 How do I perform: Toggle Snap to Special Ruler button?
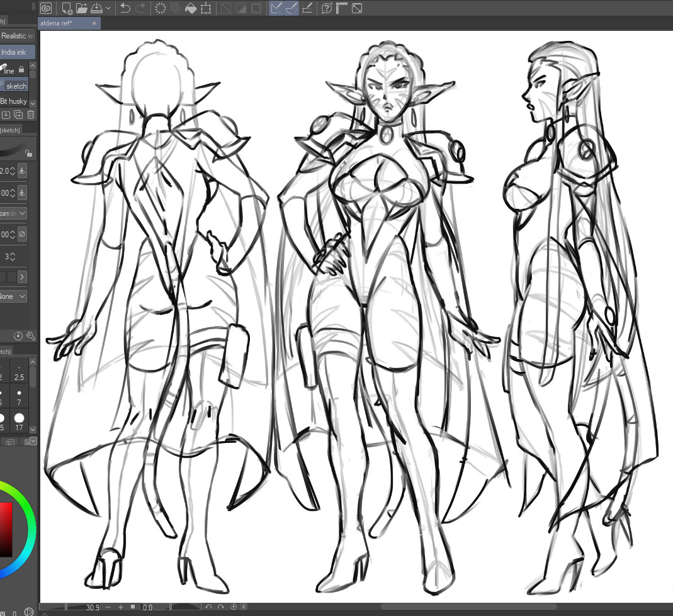click(x=291, y=8)
